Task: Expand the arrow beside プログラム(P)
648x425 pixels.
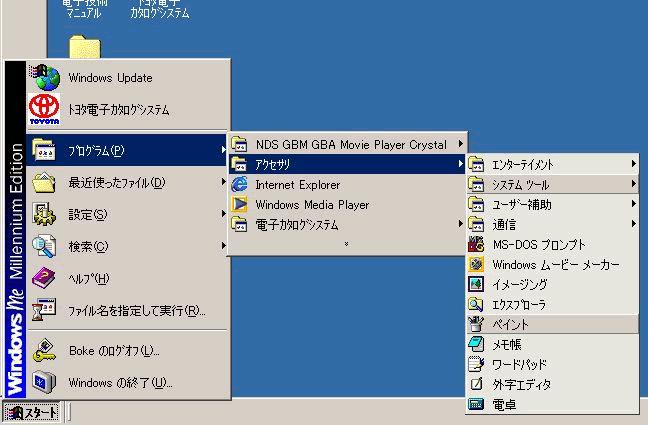Action: pos(224,150)
